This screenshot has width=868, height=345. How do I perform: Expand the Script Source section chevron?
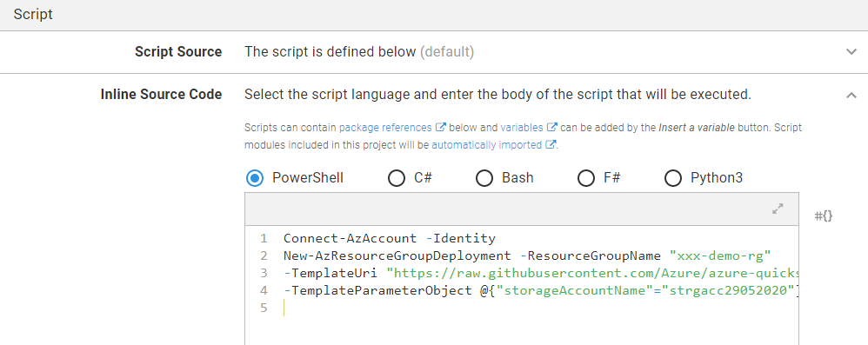(851, 52)
